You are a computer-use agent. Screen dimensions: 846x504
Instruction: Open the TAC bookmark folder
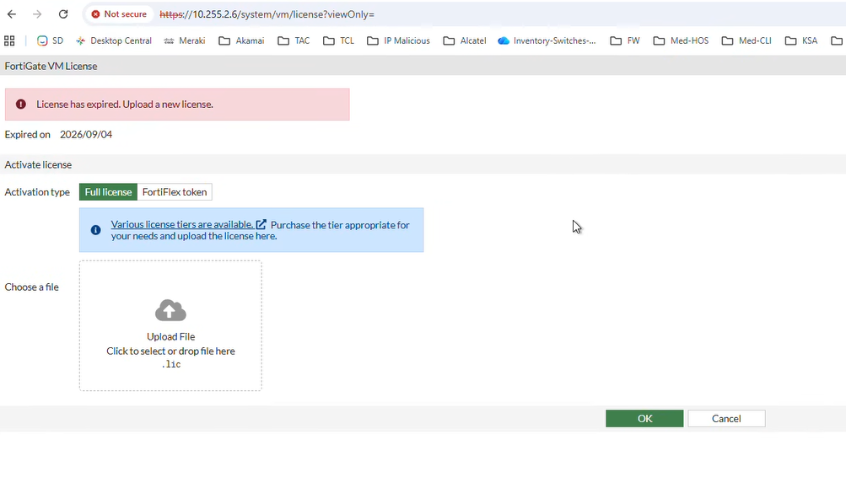click(x=294, y=40)
